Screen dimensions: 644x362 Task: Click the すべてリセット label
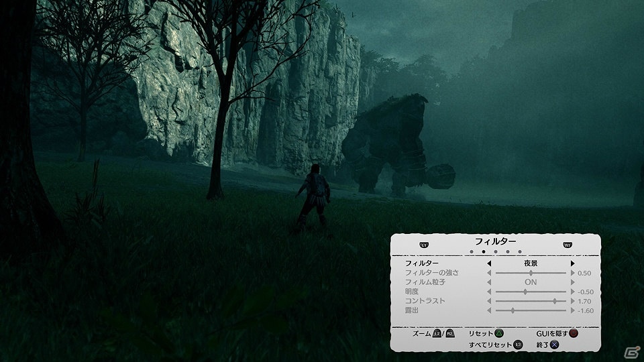point(490,345)
